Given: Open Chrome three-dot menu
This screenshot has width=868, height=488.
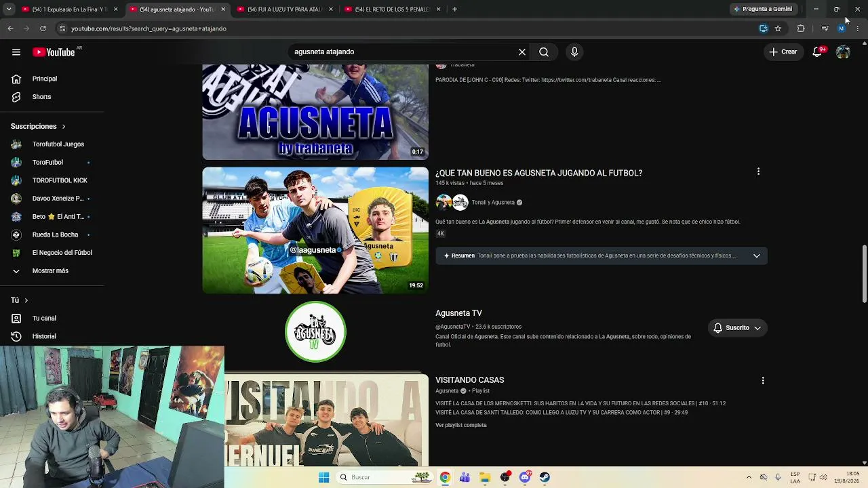Looking at the screenshot, I should [x=858, y=28].
